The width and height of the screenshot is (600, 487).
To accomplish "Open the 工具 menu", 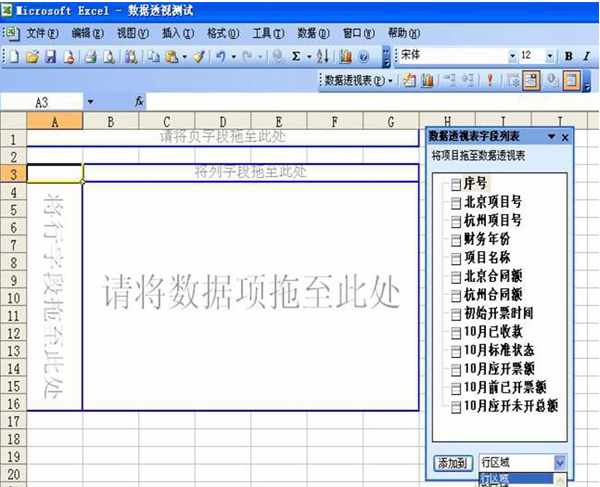I will tap(268, 34).
